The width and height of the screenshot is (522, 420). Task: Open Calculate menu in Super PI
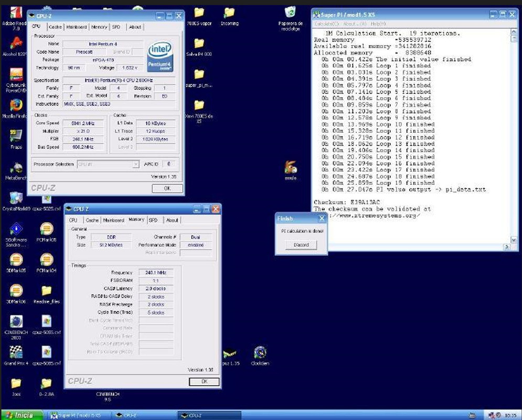click(x=326, y=24)
